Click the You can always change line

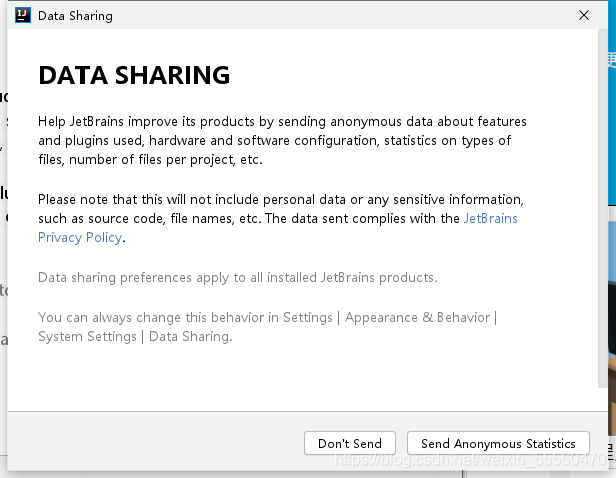pos(268,317)
